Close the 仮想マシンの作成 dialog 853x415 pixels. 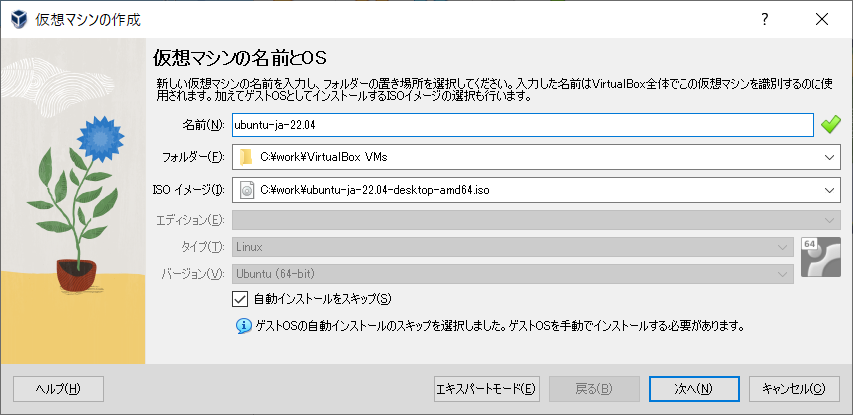coord(822,20)
